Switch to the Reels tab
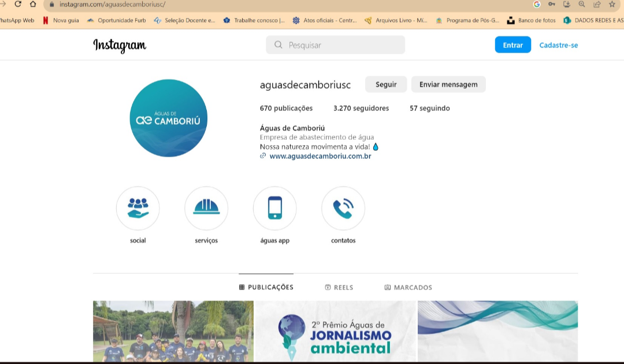 tap(339, 287)
